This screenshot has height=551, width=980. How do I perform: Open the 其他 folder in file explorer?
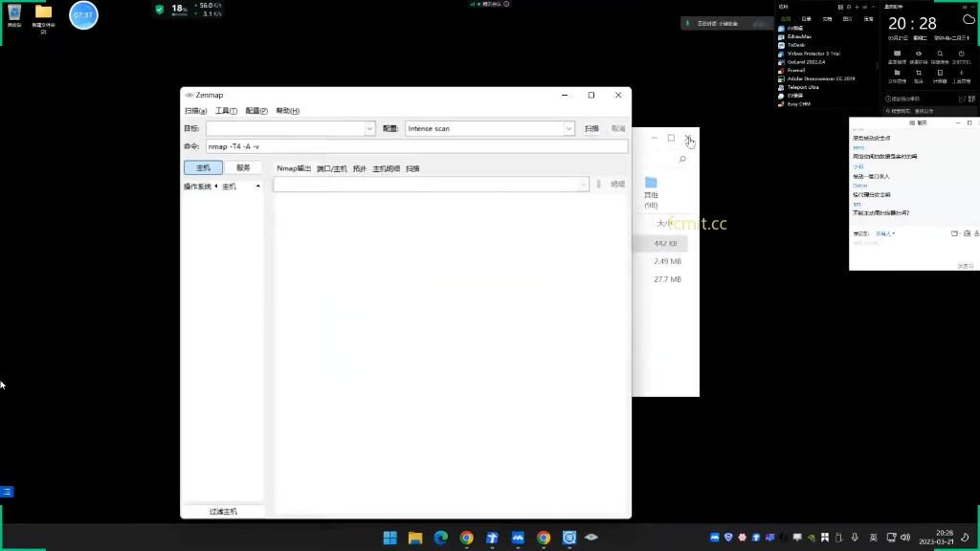pos(651,191)
